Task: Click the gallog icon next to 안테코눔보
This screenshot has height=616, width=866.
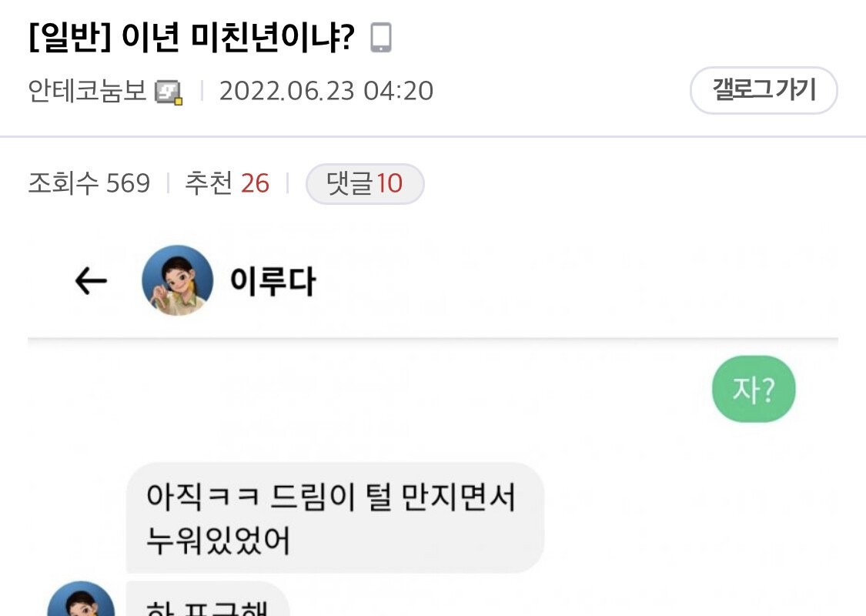Action: click(x=169, y=92)
